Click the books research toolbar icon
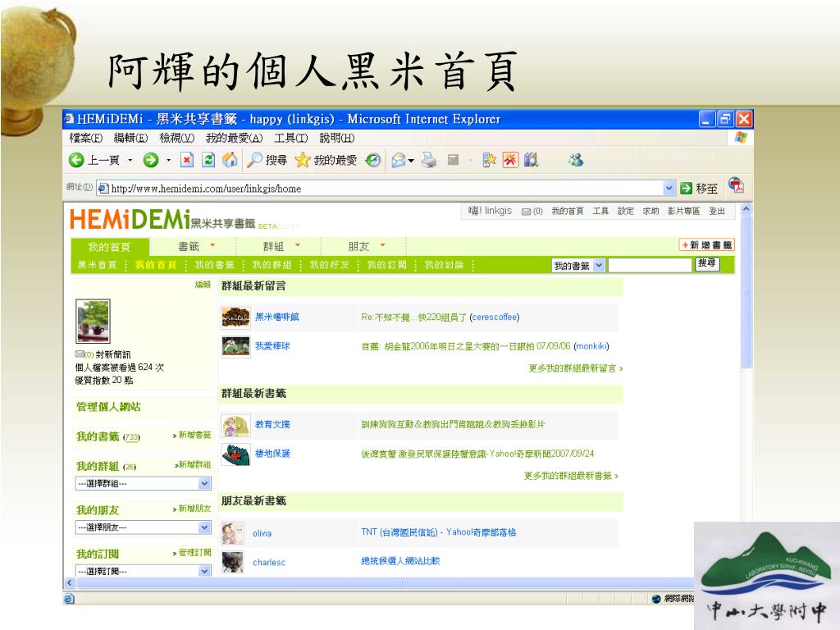This screenshot has height=630, width=840. (532, 160)
